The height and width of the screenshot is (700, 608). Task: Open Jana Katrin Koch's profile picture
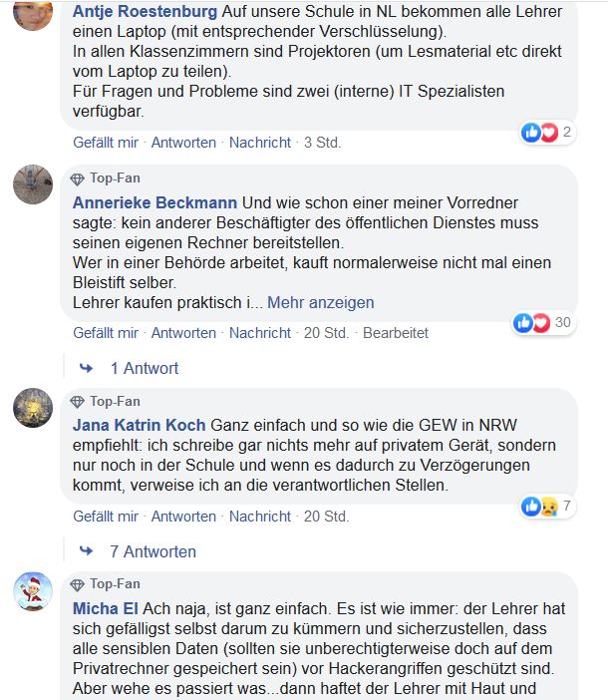pyautogui.click(x=33, y=408)
